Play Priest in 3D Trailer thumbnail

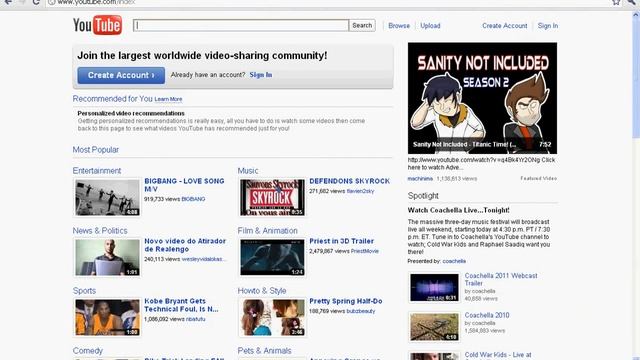click(x=272, y=258)
